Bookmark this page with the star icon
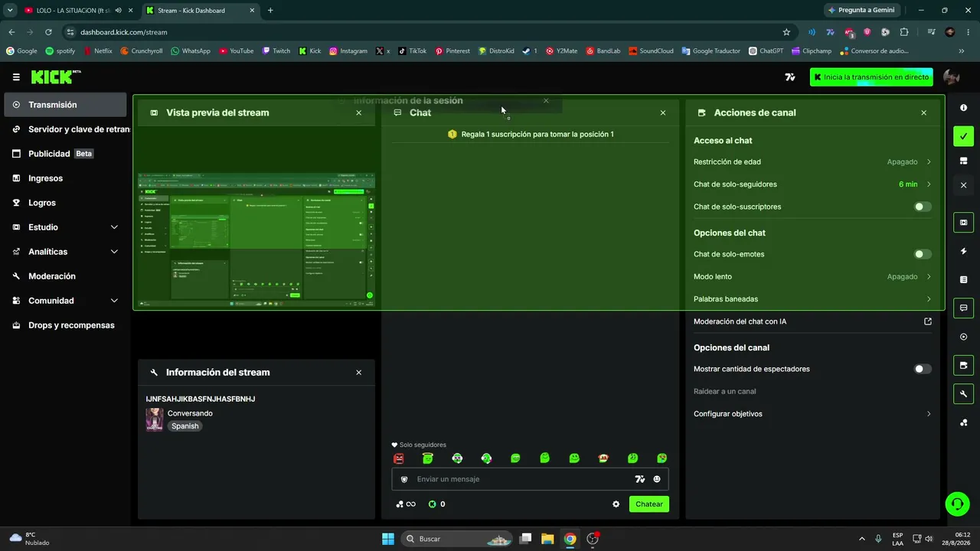980x551 pixels. click(x=786, y=32)
